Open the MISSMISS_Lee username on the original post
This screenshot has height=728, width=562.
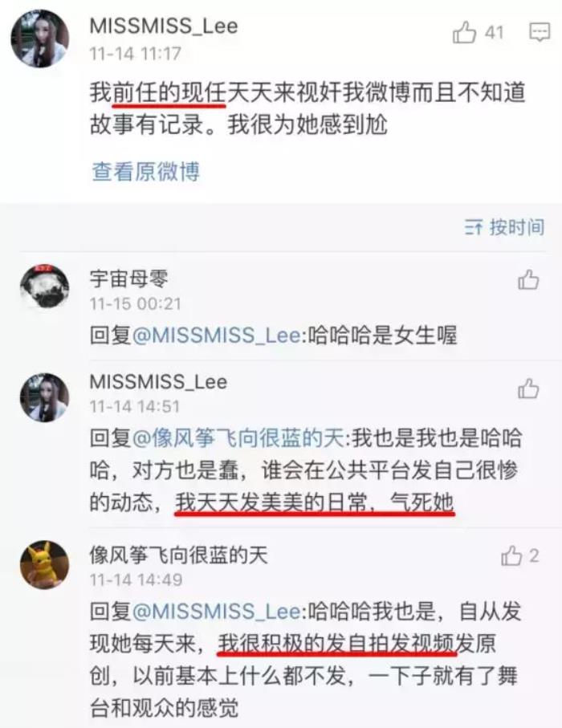pyautogui.click(x=164, y=26)
